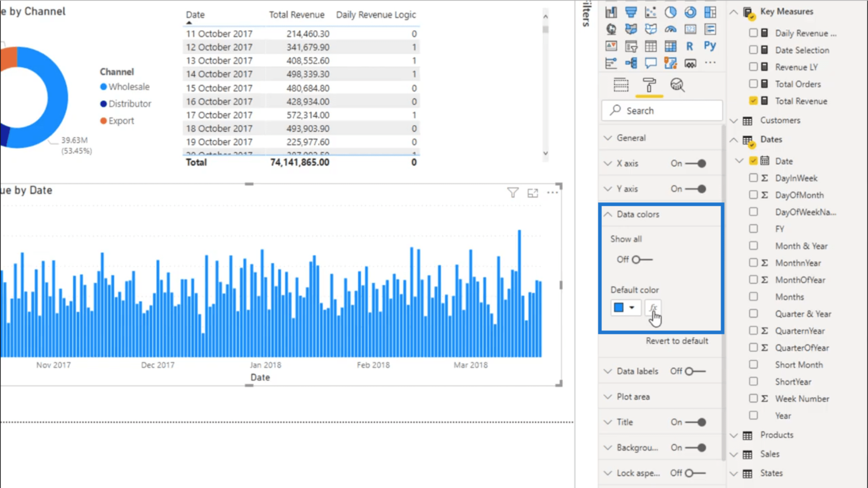
Task: Turn on the Lock aspect toggle
Action: pos(695,473)
